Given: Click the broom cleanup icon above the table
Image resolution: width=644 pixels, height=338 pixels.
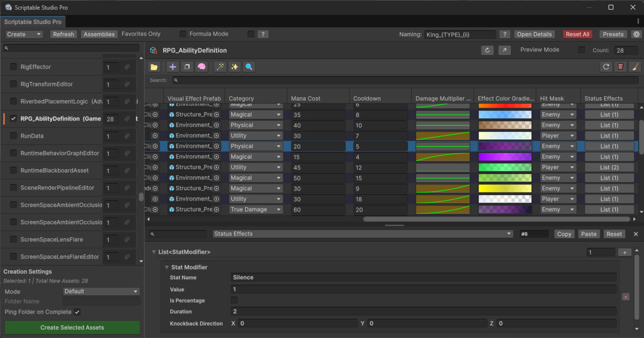Looking at the screenshot, I should point(635,66).
